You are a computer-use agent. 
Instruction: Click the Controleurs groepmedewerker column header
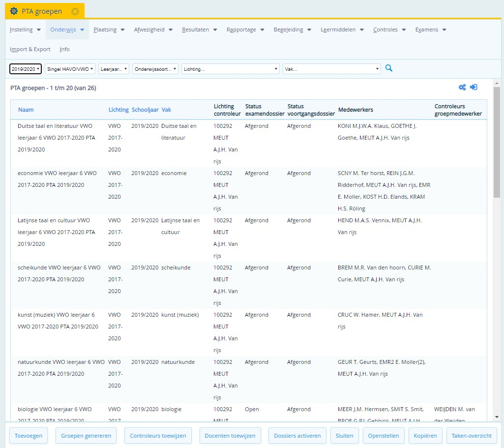click(458, 110)
